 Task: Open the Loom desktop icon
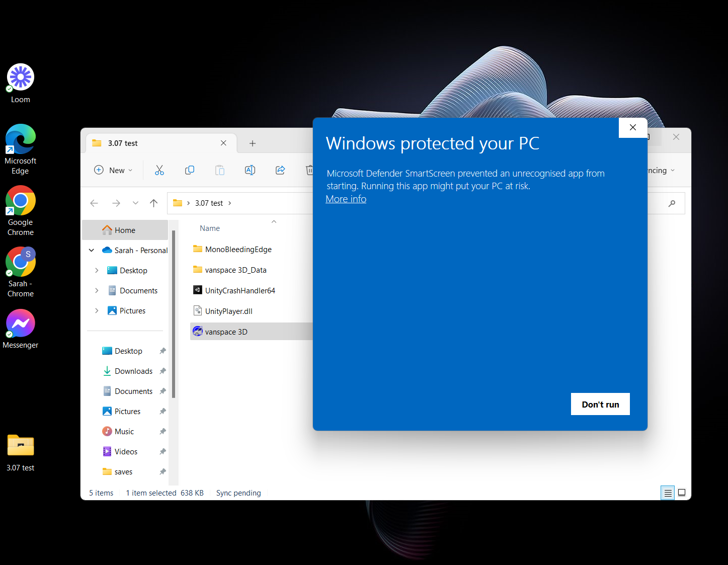[x=20, y=84]
